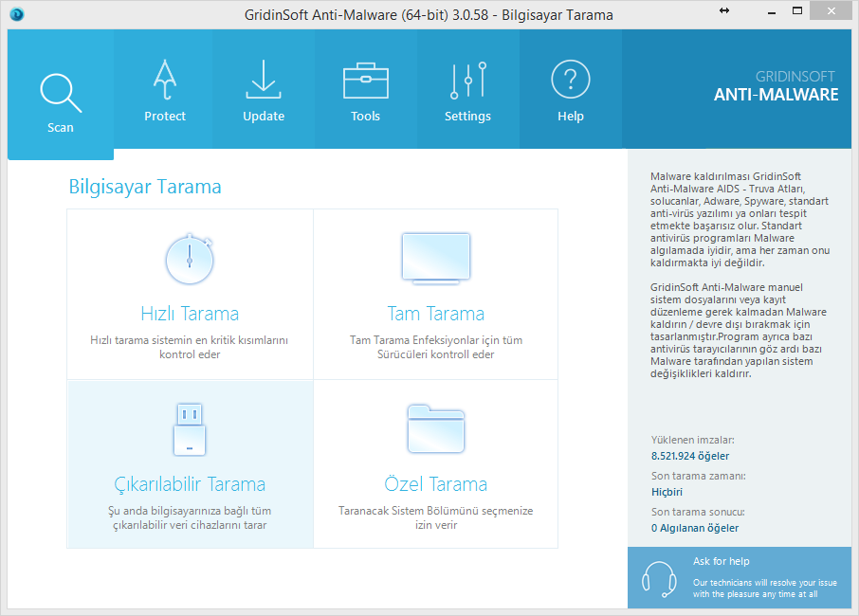Image resolution: width=859 pixels, height=616 pixels.
Task: Click the Son tarama sonucu label
Action: [698, 512]
